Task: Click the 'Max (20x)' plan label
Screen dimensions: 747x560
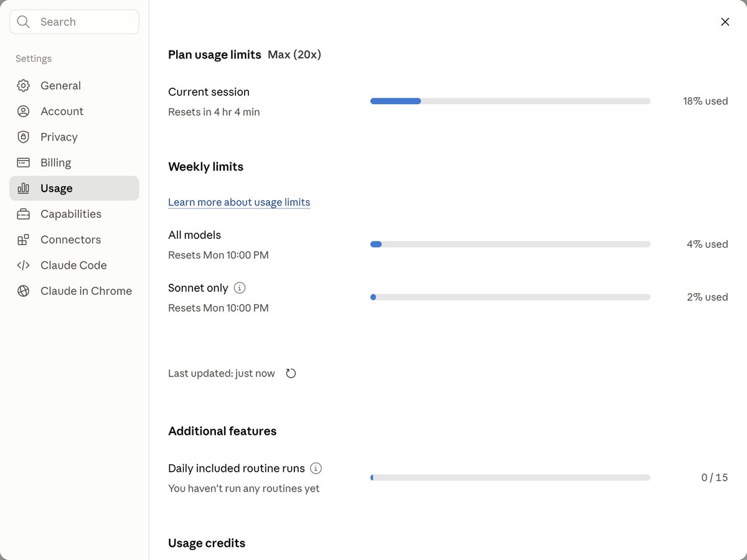Action: pos(294,55)
